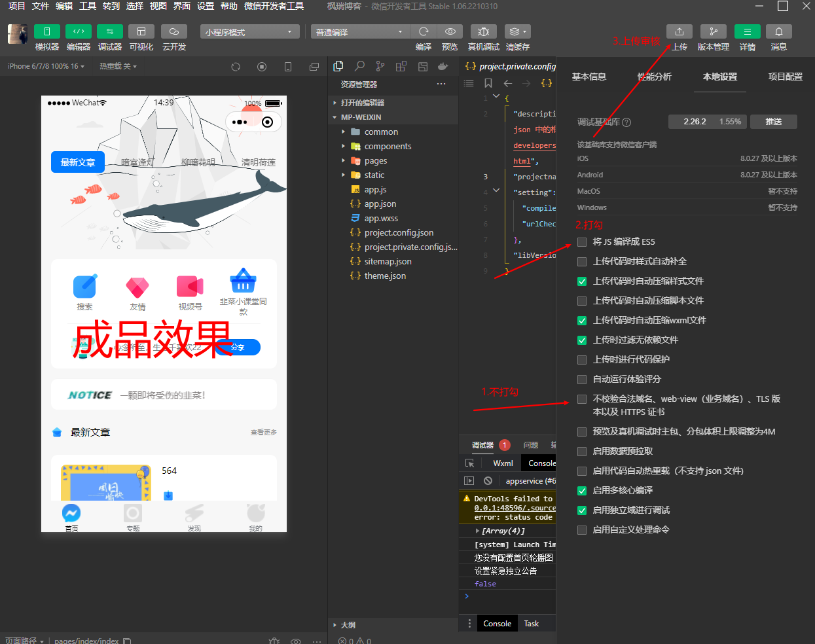Image resolution: width=815 pixels, height=644 pixels.
Task: Uncheck 上传时过滤无依赖文件
Action: tap(582, 340)
